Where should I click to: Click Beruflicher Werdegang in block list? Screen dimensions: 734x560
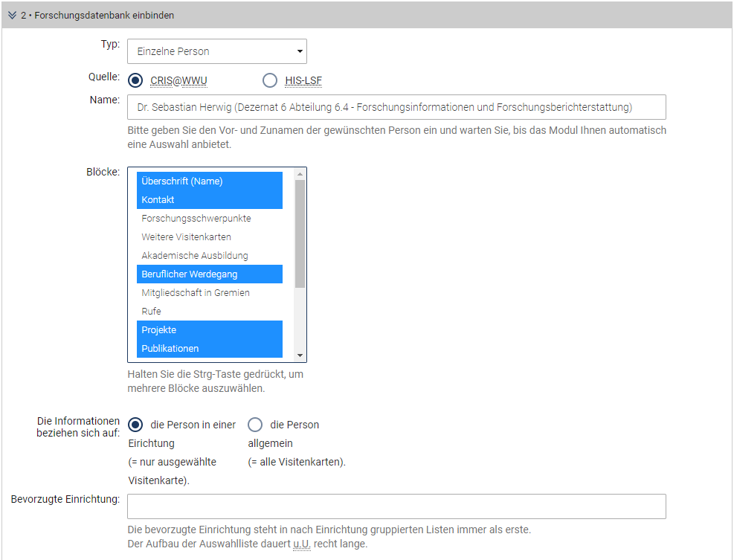click(210, 274)
